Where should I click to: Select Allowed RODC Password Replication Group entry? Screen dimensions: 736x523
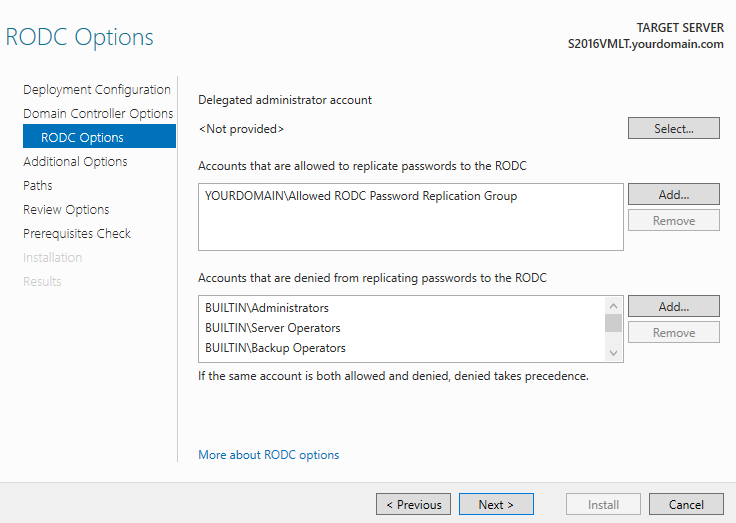[361, 197]
